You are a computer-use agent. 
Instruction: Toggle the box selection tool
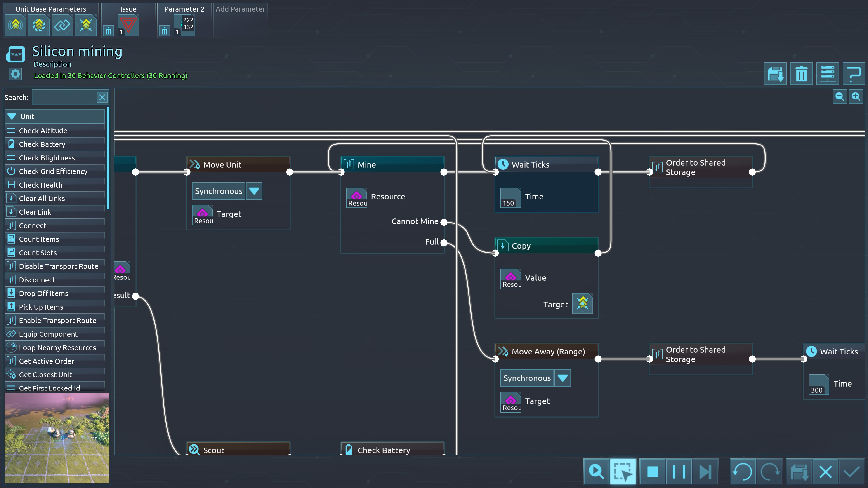(x=623, y=472)
